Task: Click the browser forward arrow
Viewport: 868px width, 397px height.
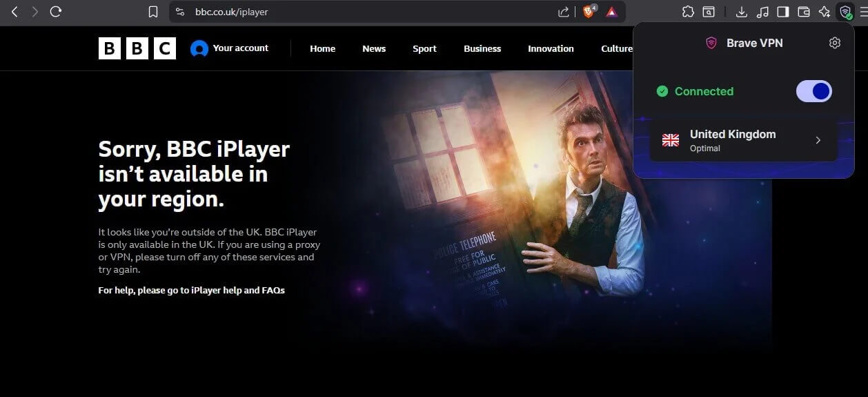Action: coord(35,12)
